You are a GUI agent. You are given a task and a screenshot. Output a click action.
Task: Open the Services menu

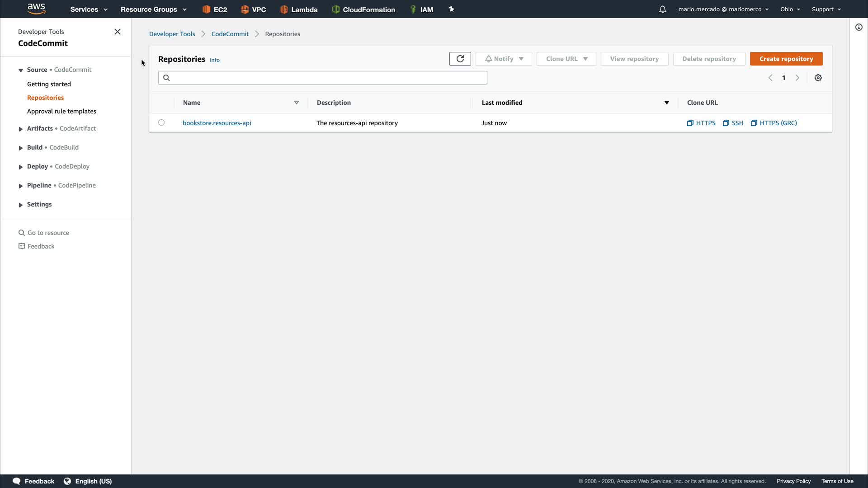(89, 9)
